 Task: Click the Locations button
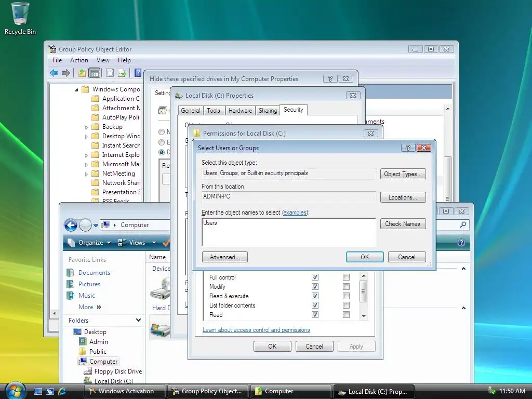click(403, 197)
